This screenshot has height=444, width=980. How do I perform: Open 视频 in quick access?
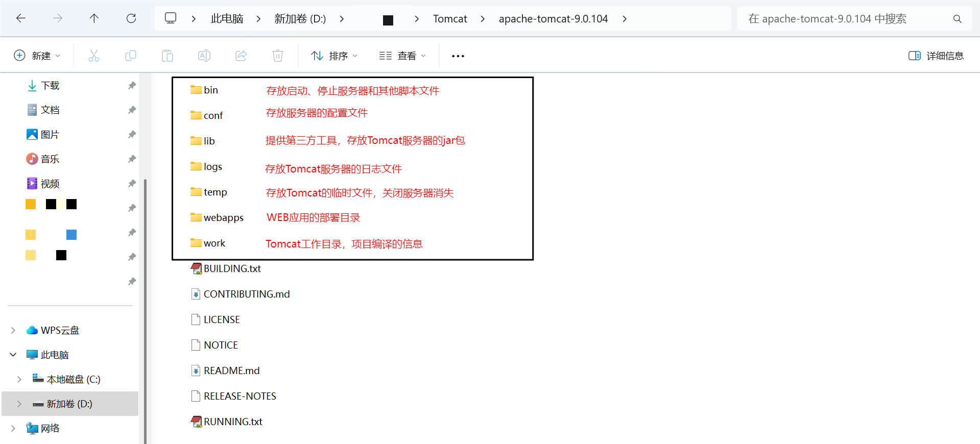pyautogui.click(x=43, y=184)
